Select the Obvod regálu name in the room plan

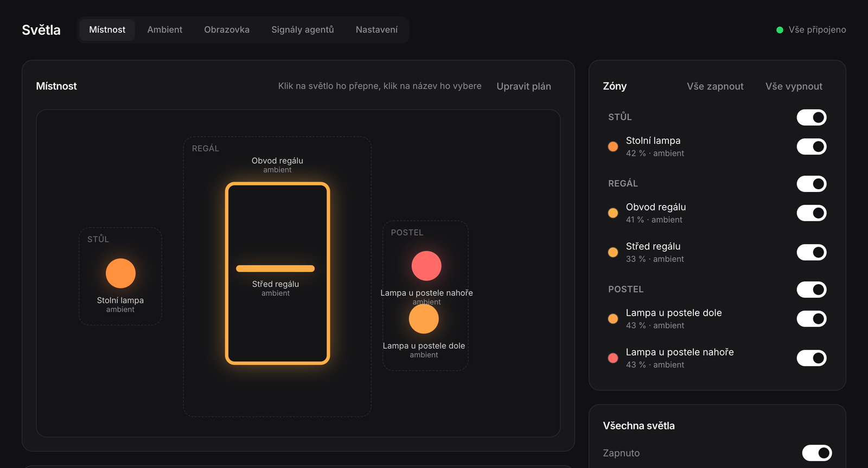pyautogui.click(x=277, y=161)
